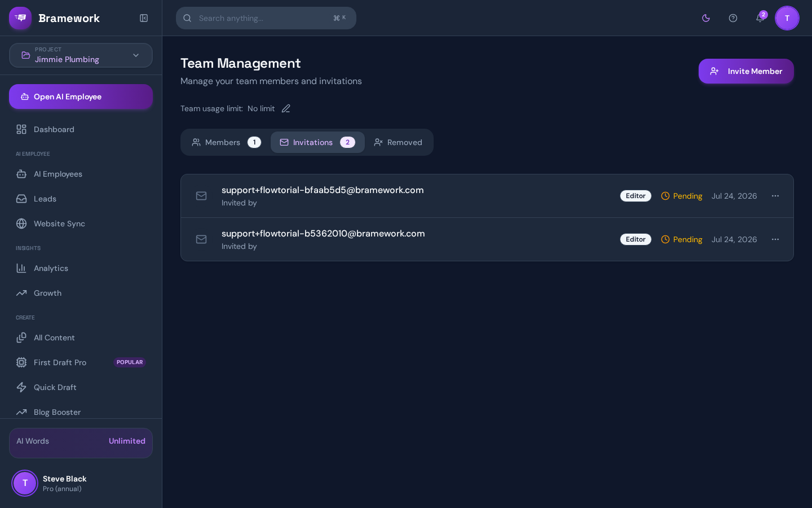Collapse the sidebar panel icon
812x508 pixels.
pos(144,18)
